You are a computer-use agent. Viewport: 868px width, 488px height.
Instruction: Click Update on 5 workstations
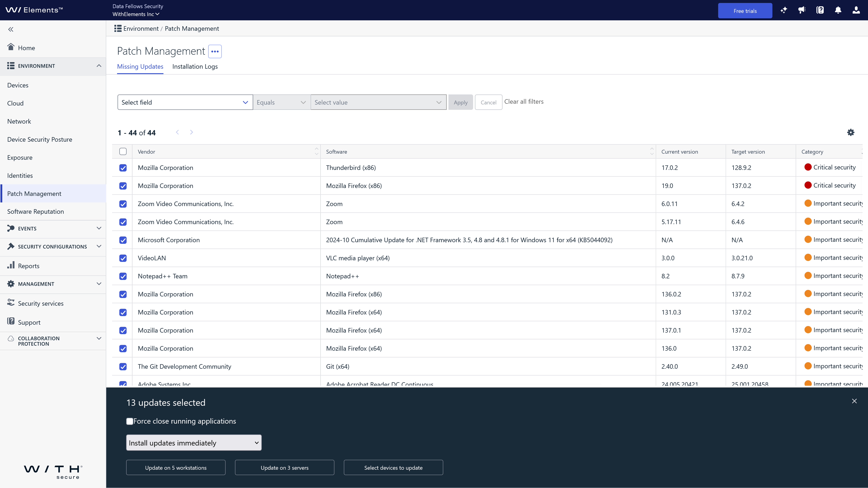pos(176,468)
